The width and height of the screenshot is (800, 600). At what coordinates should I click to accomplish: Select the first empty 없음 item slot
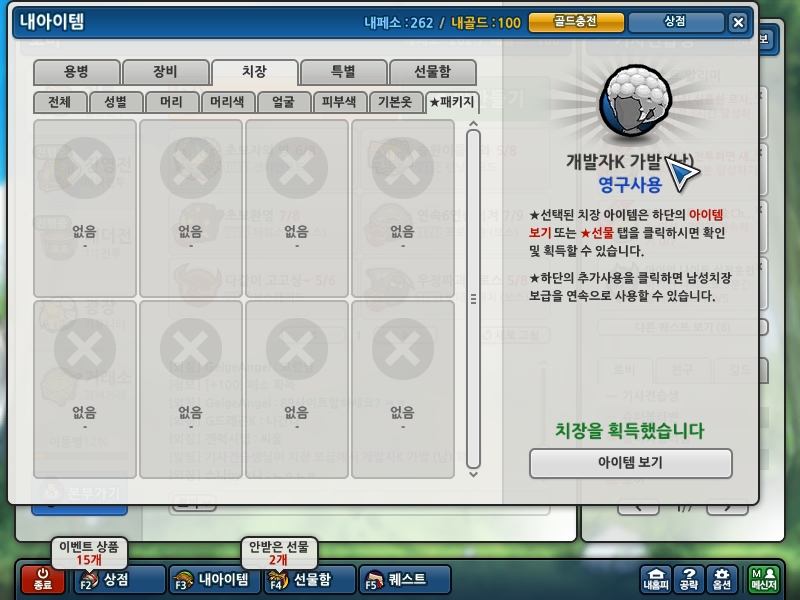pyautogui.click(x=85, y=208)
